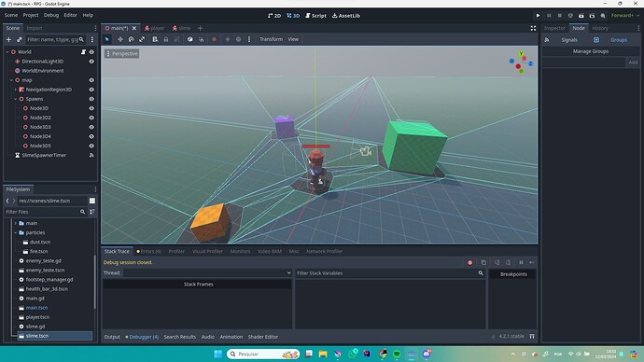
Task: Toggle distraction-free mode expand icon
Action: tap(533, 28)
